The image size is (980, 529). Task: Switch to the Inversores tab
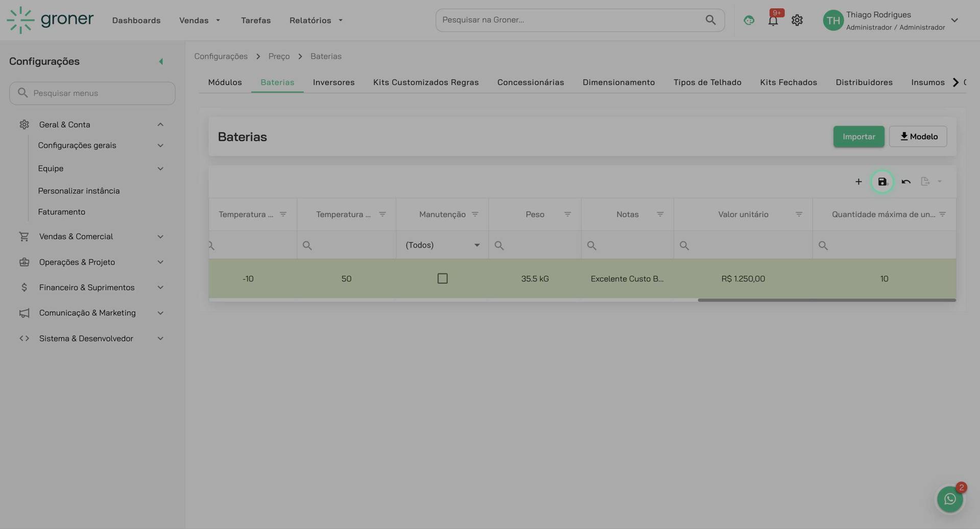click(x=333, y=82)
